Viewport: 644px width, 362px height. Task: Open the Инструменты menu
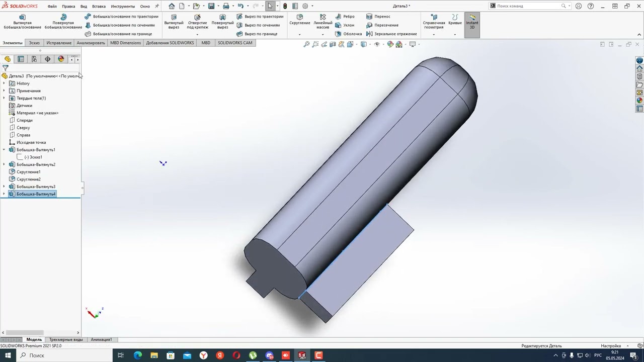[123, 6]
